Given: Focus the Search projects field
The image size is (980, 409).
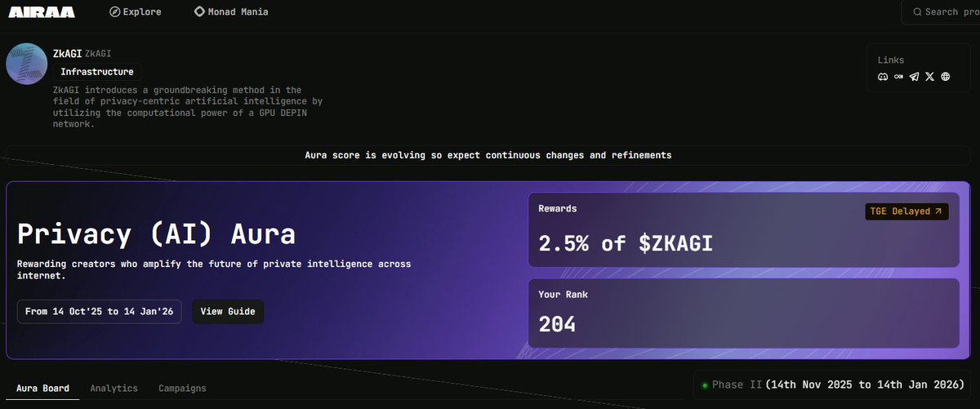Looking at the screenshot, I should pos(941,12).
